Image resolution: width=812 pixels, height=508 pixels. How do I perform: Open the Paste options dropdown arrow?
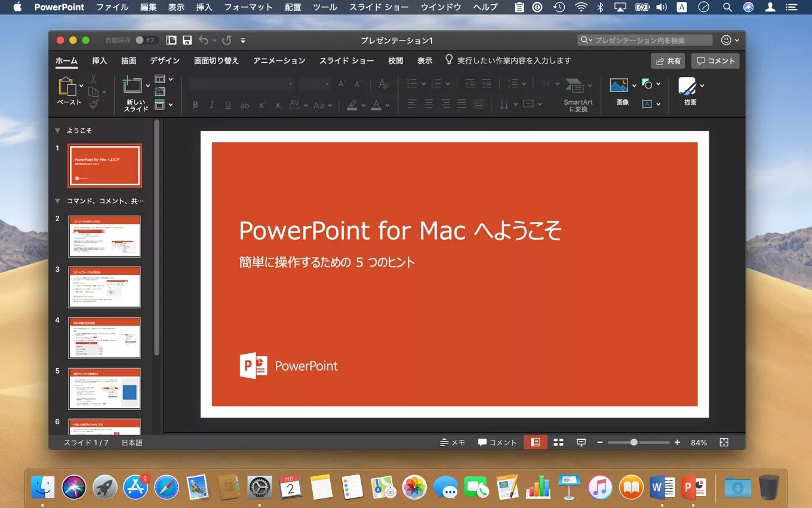coord(81,86)
